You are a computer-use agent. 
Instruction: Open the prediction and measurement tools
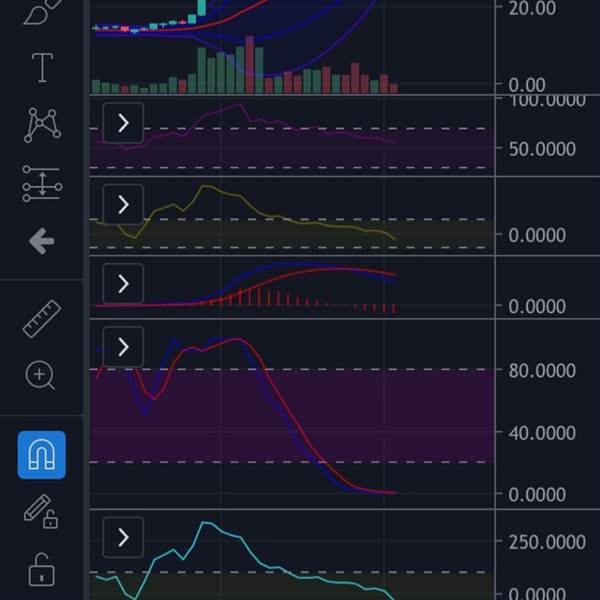[42, 183]
